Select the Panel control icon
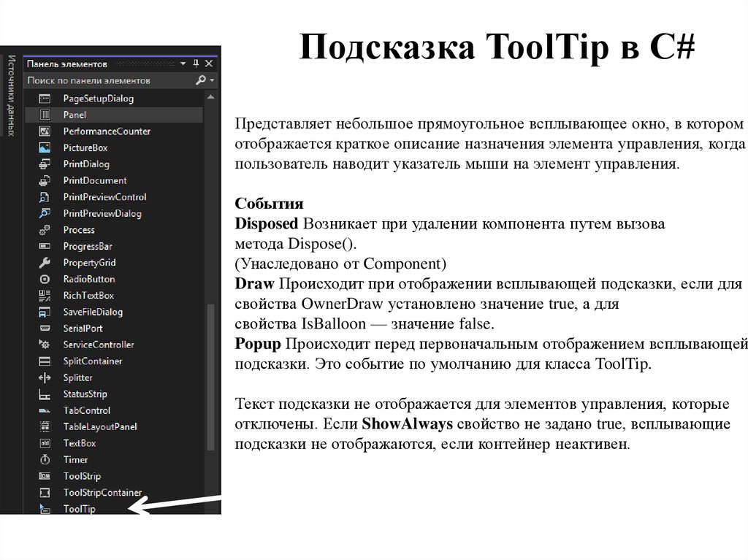Viewport: 748px width, 560px height. click(x=45, y=115)
